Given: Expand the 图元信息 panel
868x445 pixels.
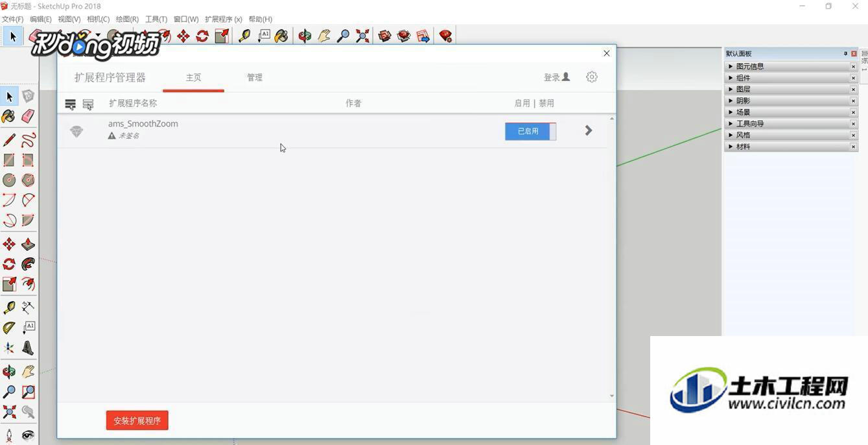Looking at the screenshot, I should (790, 66).
